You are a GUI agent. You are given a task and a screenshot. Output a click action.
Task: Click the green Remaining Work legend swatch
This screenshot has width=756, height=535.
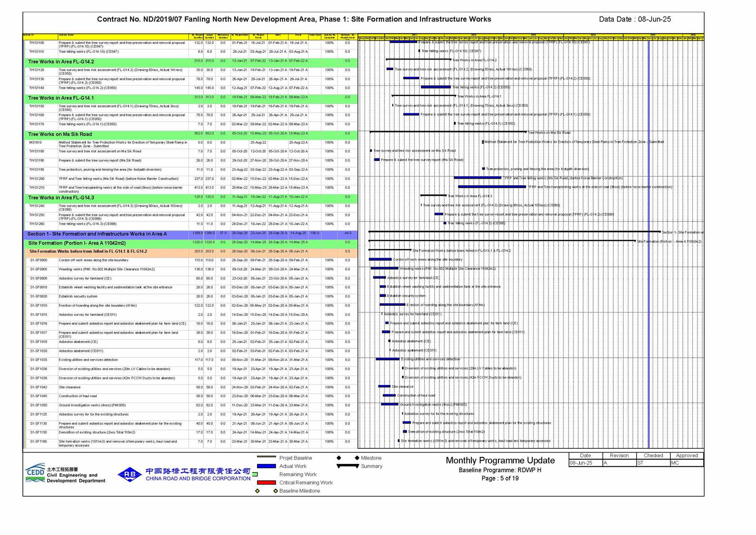255,474
